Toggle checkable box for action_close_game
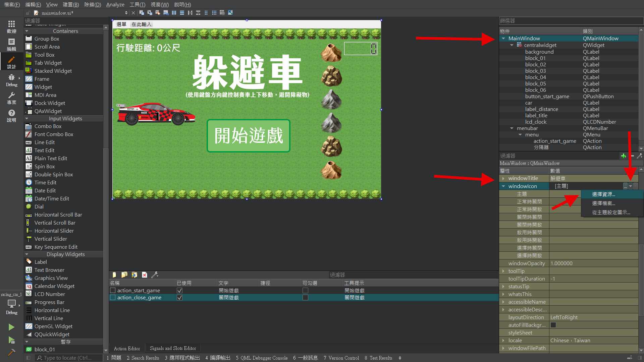This screenshot has height=362, width=644. pos(305,298)
